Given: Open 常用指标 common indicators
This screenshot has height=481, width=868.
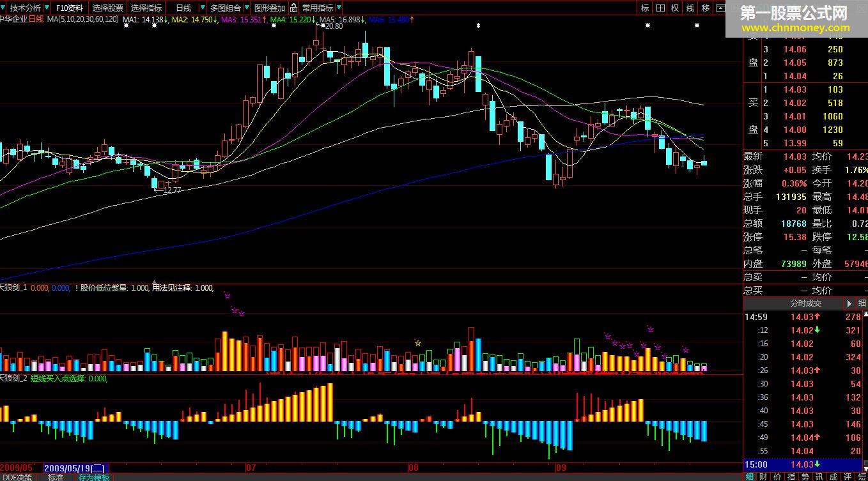Looking at the screenshot, I should tap(318, 8).
